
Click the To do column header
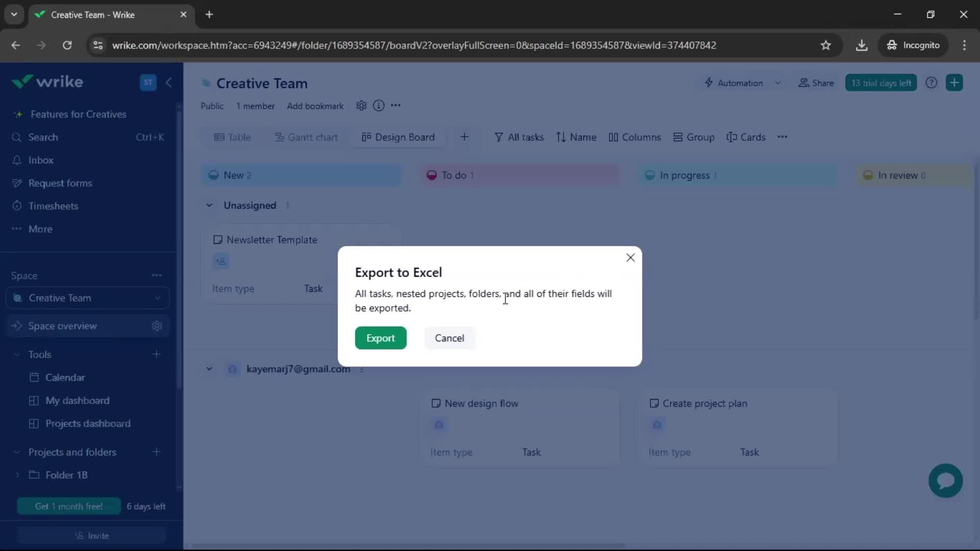coord(519,175)
